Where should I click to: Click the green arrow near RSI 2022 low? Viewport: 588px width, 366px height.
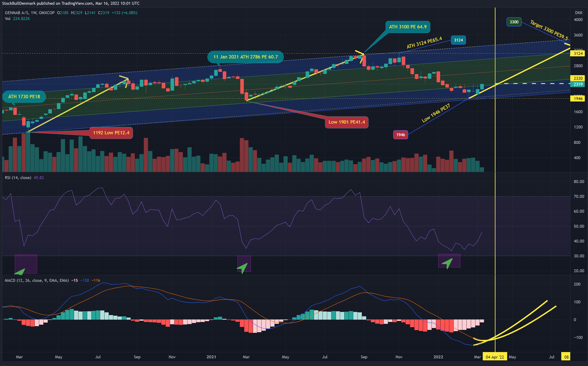pyautogui.click(x=447, y=263)
